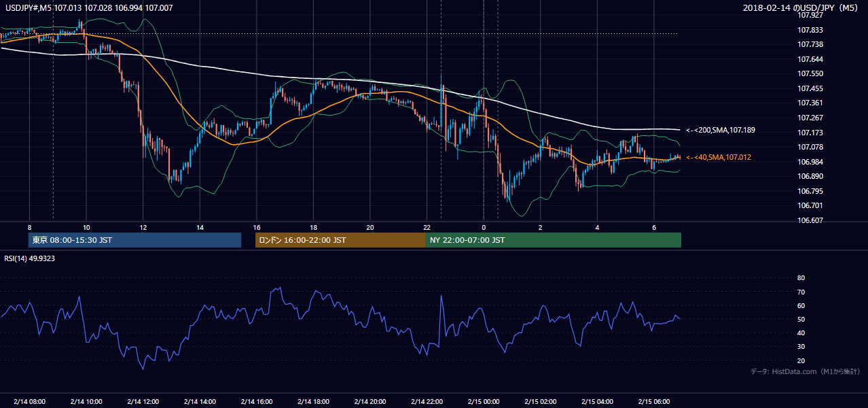Click hour tick 4 under the price chart
Image resolution: width=868 pixels, height=408 pixels.
597,227
